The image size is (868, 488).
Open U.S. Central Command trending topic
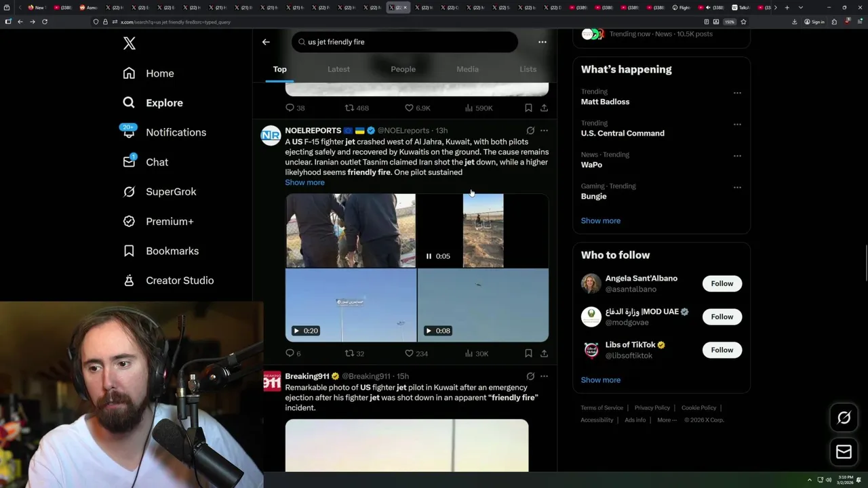coord(623,134)
